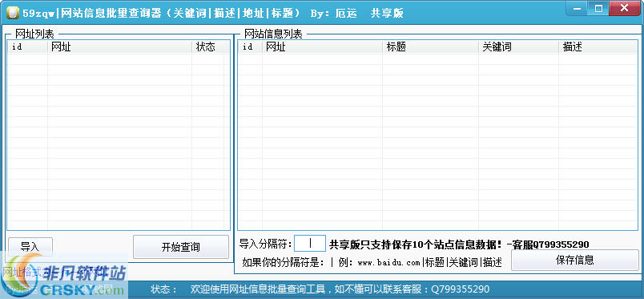644x299 pixels.
Task: Sort URL list by id column header
Action: pos(27,46)
